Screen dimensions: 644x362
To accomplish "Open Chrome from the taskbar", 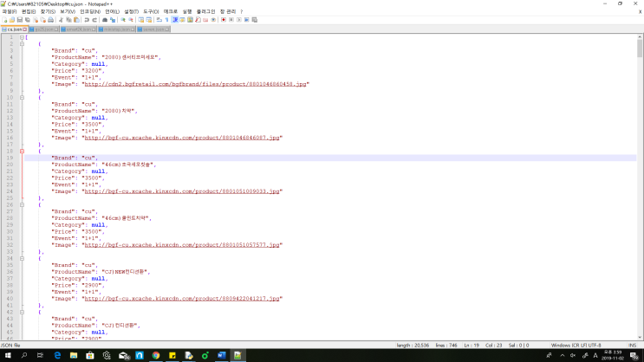I will (156, 355).
